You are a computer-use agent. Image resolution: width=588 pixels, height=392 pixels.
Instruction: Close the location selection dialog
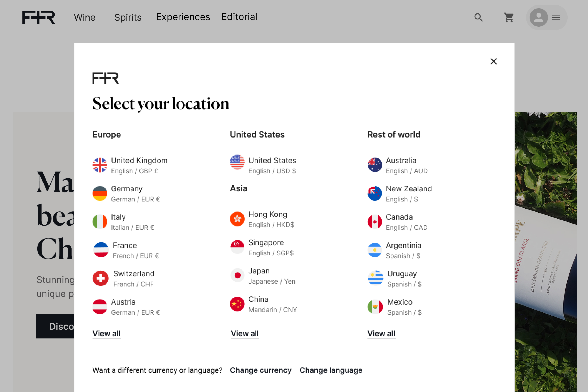coord(493,61)
